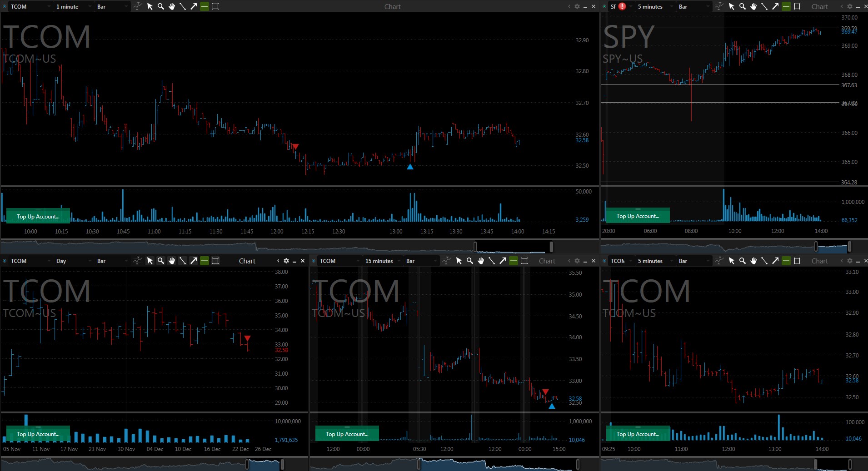868x471 pixels.
Task: Click the 'Chart' title of TCOM 1 minute panel
Action: (393, 6)
